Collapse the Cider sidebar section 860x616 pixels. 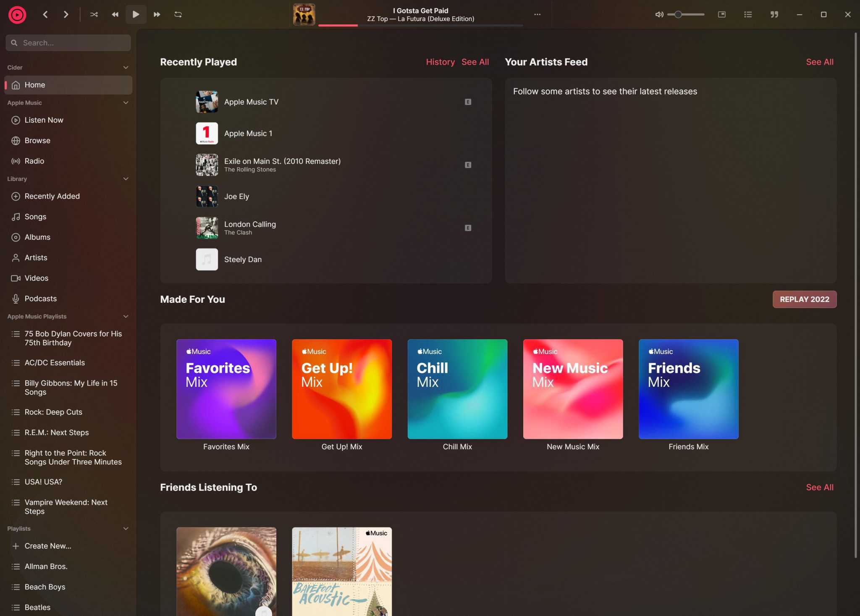pyautogui.click(x=126, y=68)
